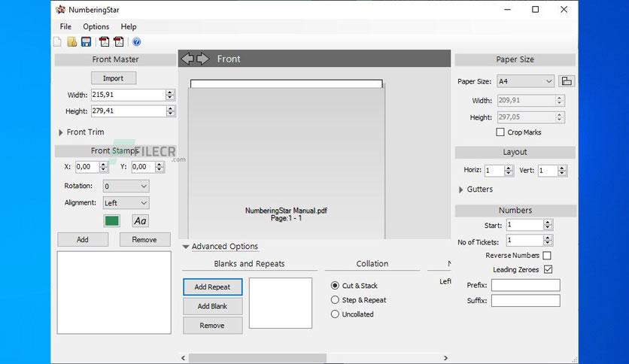
Task: Click the paper orientation icon beside A4
Action: [x=567, y=81]
